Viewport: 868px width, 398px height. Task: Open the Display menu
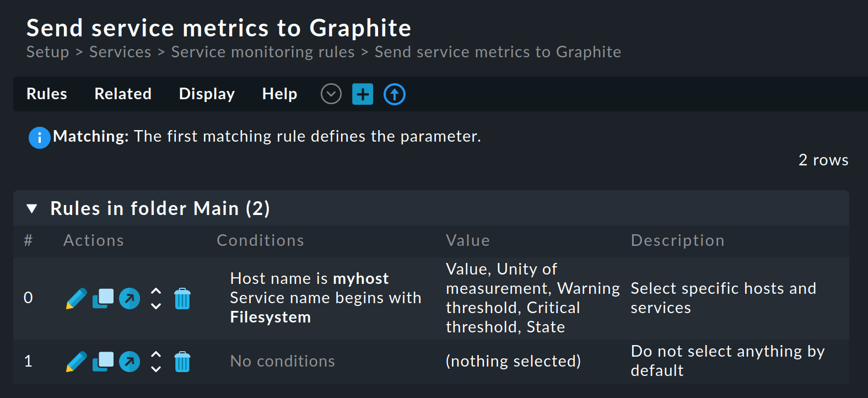207,94
